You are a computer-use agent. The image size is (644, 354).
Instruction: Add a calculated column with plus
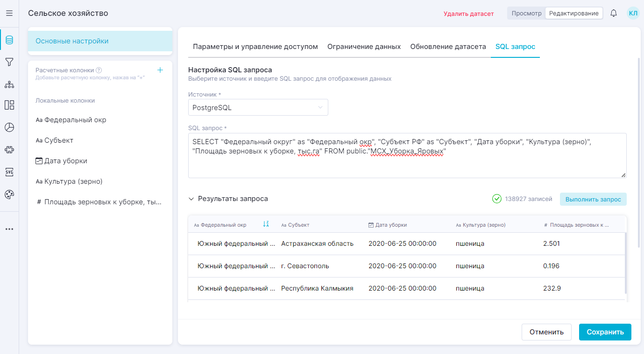tap(160, 70)
